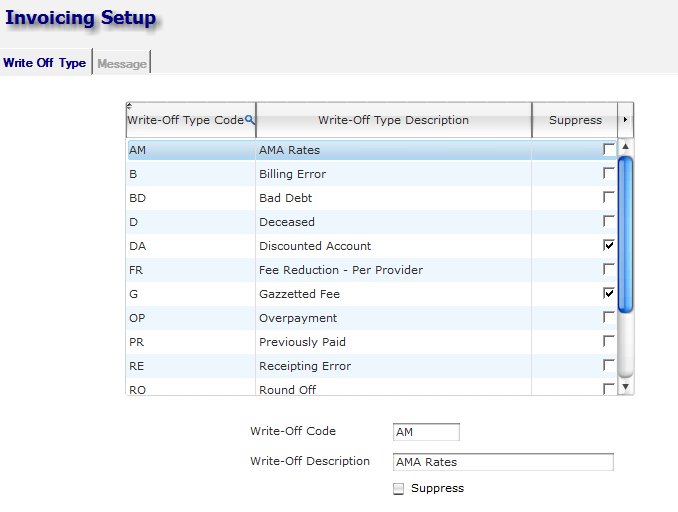Click Fee Reduction - Per Provider description

[393, 270]
